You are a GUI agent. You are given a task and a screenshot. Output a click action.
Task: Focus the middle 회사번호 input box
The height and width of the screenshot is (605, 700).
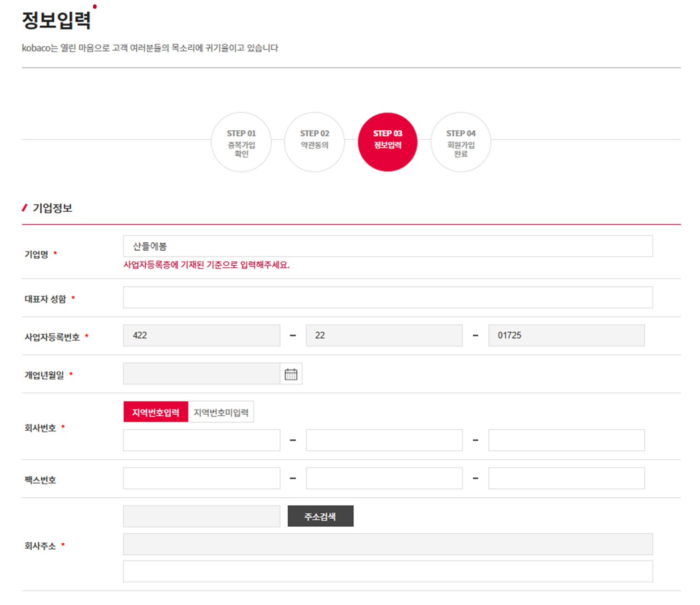coord(384,440)
